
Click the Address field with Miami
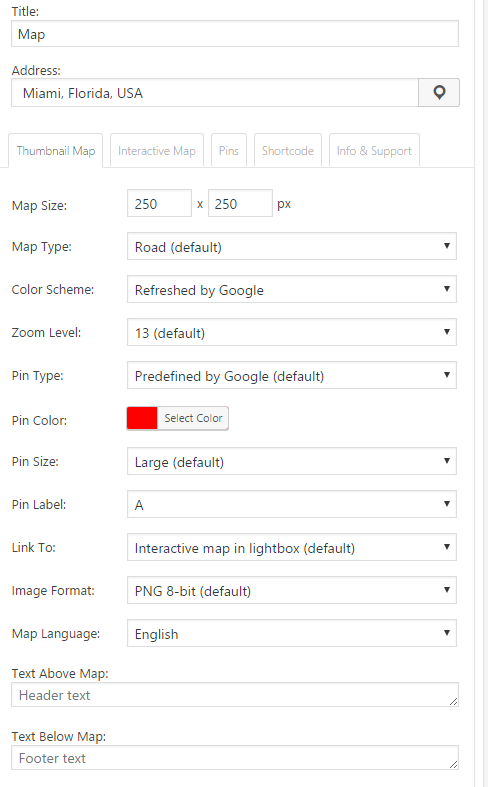coord(215,92)
